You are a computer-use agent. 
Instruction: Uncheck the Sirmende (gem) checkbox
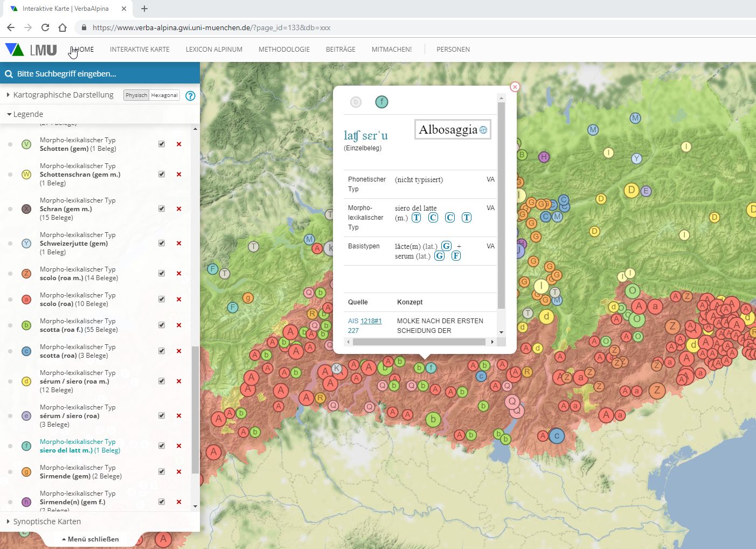(162, 471)
